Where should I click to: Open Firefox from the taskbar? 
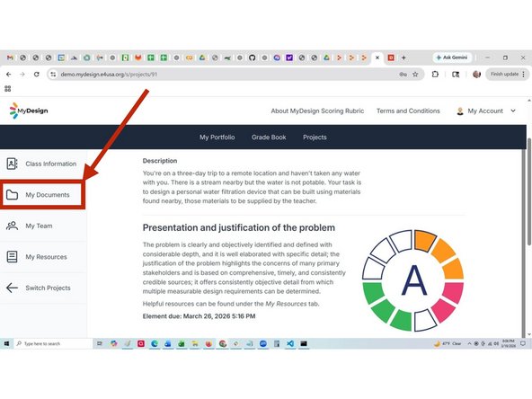(208, 343)
